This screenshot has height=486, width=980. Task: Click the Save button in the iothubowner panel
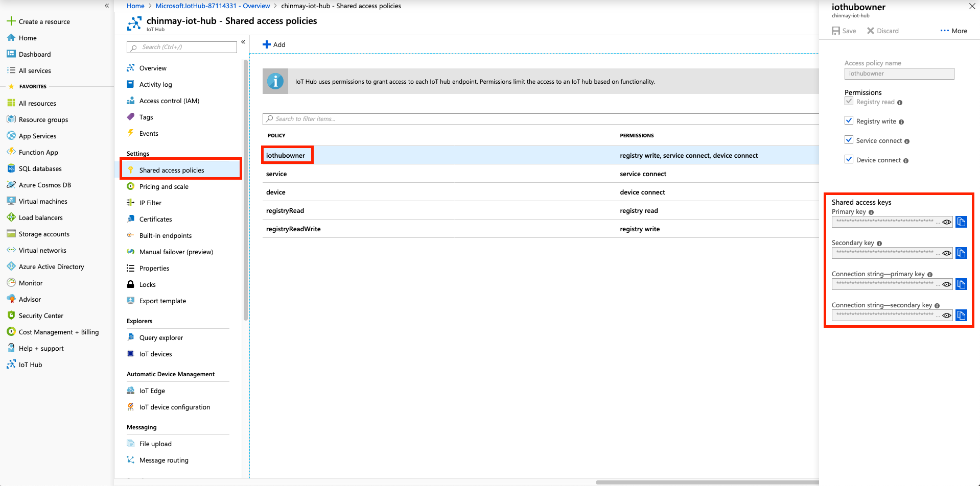844,31
